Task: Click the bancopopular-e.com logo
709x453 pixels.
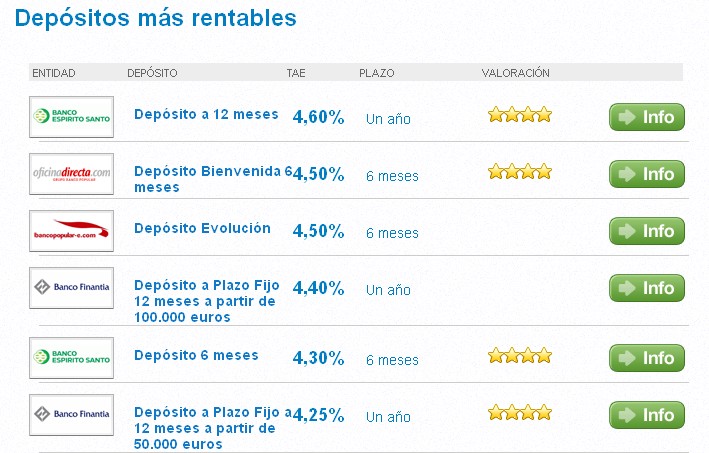Action: (x=71, y=230)
